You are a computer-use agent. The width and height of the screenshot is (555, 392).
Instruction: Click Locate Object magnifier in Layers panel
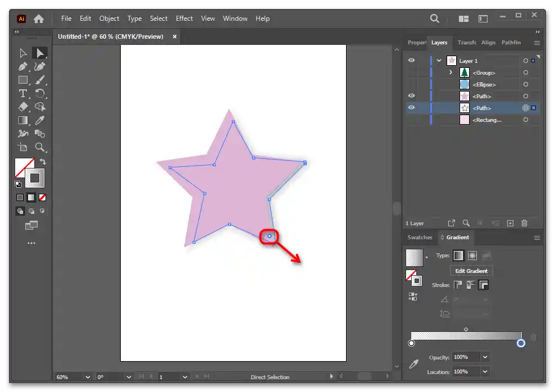[466, 223]
